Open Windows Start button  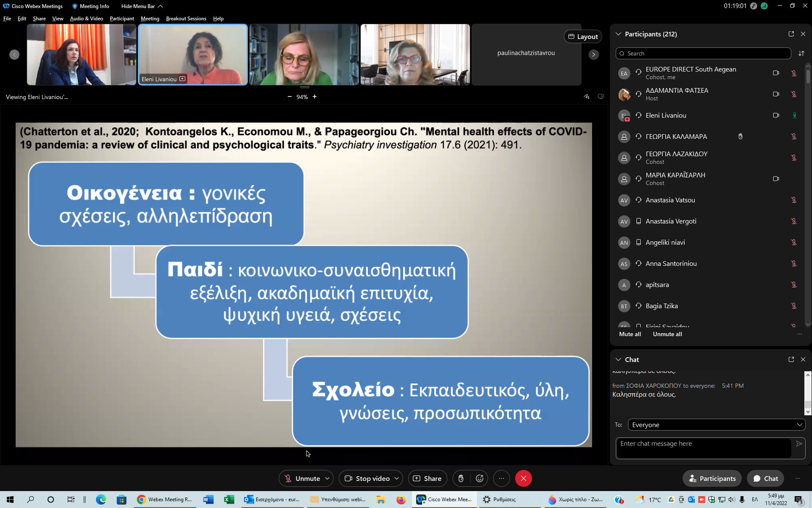[10, 500]
